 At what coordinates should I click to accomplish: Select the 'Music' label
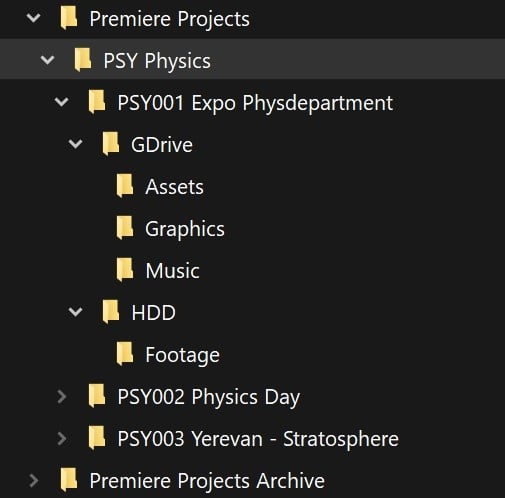click(x=172, y=270)
